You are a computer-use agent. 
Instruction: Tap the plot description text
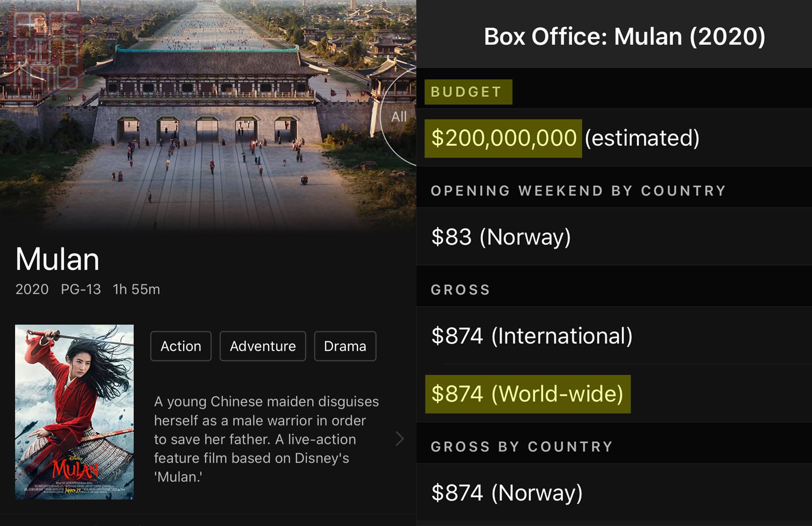(266, 439)
